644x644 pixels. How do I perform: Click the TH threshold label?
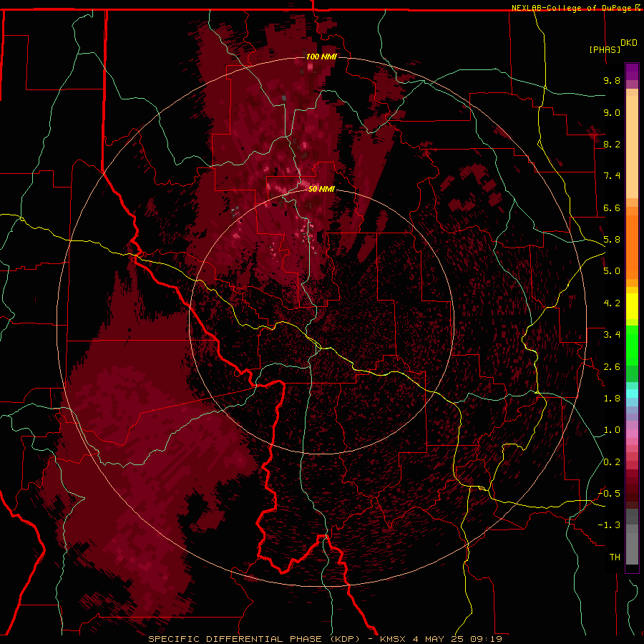click(x=615, y=557)
